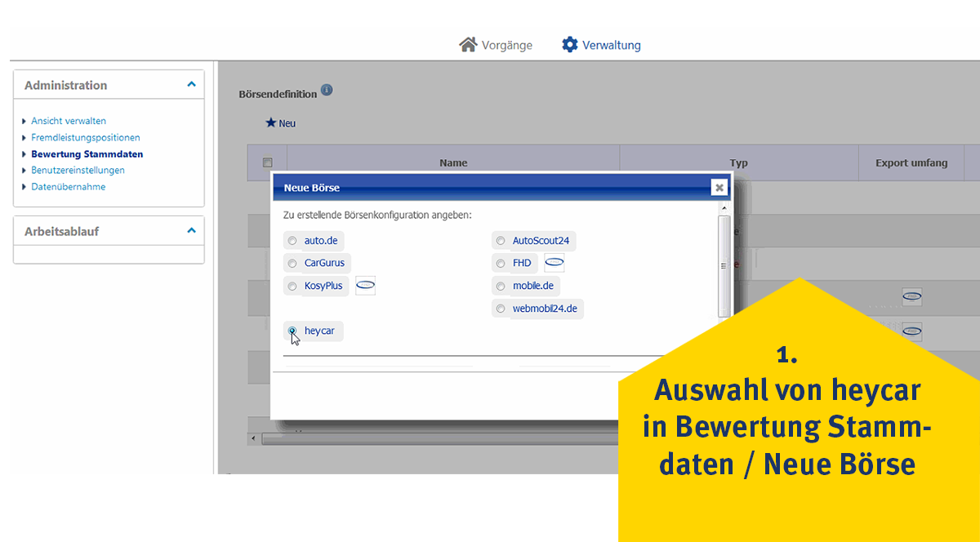Click the gear icon next to Verwaltung
This screenshot has width=980, height=542.
(x=570, y=44)
